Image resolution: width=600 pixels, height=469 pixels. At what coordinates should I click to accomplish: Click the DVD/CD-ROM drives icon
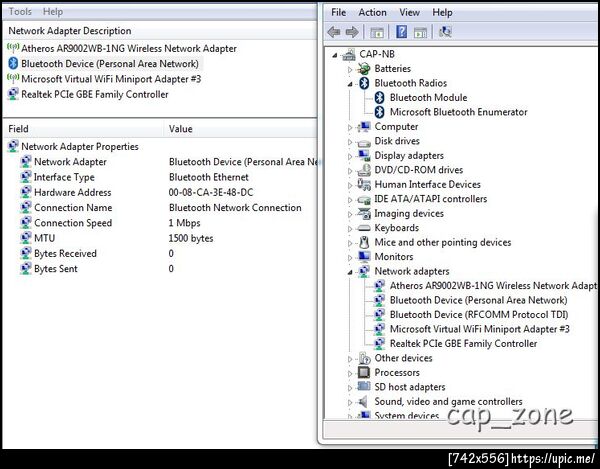[364, 170]
